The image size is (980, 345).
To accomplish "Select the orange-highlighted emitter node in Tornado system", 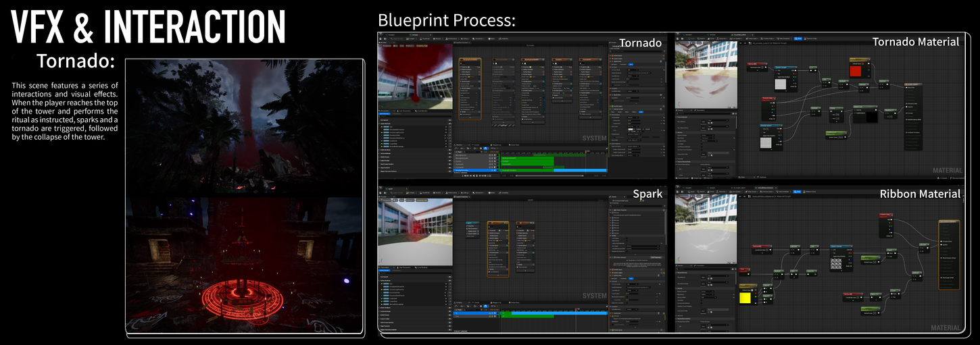I will tap(470, 88).
